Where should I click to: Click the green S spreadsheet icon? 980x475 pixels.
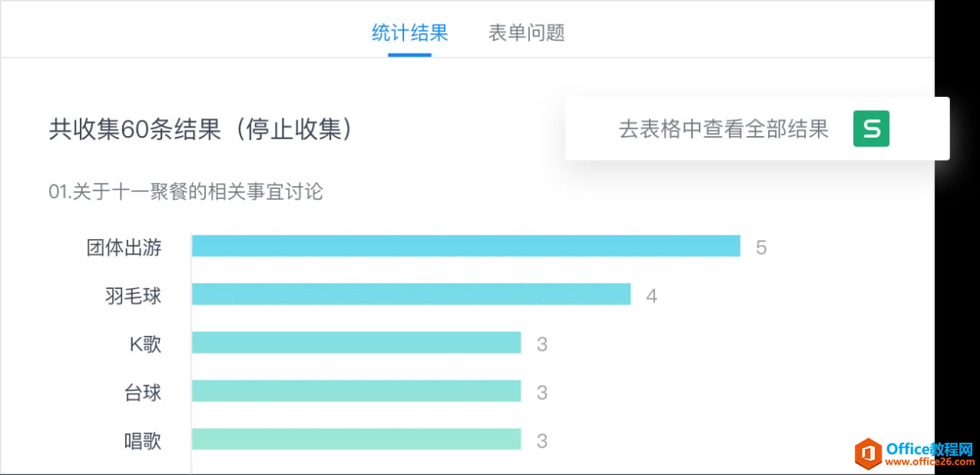tap(871, 129)
